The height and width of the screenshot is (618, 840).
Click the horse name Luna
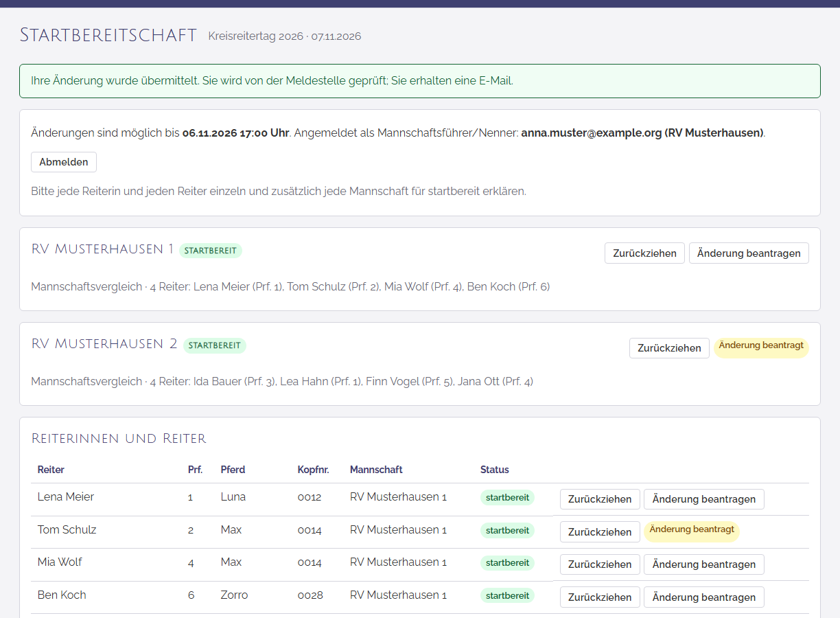click(x=233, y=497)
